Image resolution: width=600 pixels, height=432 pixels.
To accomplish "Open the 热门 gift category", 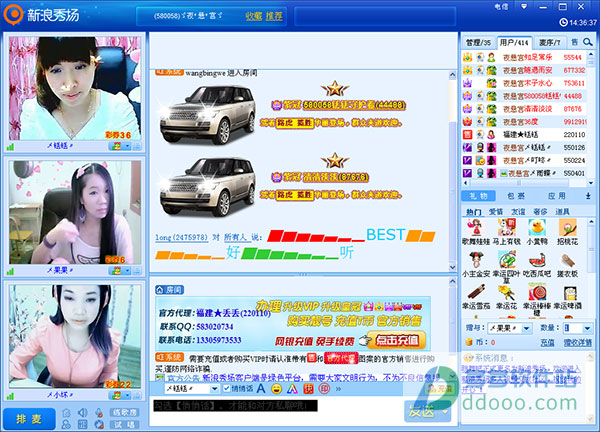I will click(474, 212).
